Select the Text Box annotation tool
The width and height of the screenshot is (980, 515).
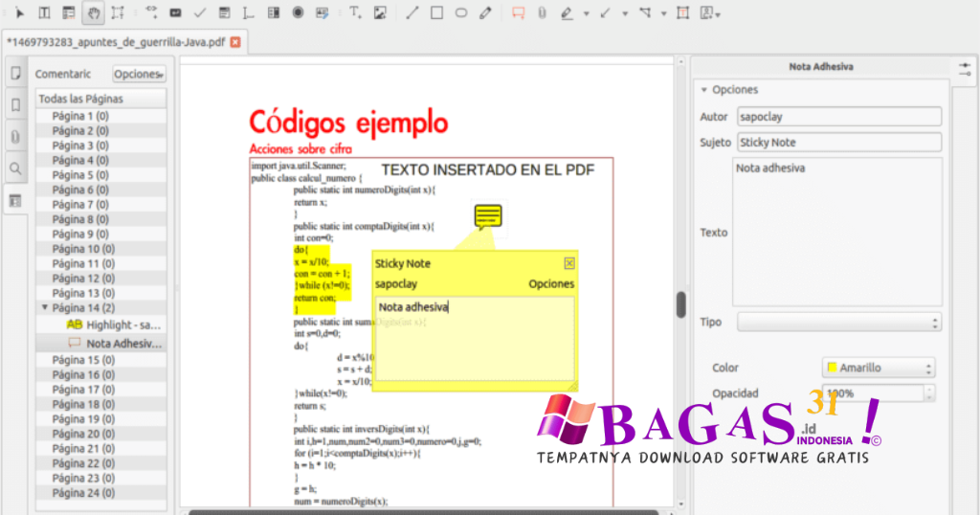[683, 12]
